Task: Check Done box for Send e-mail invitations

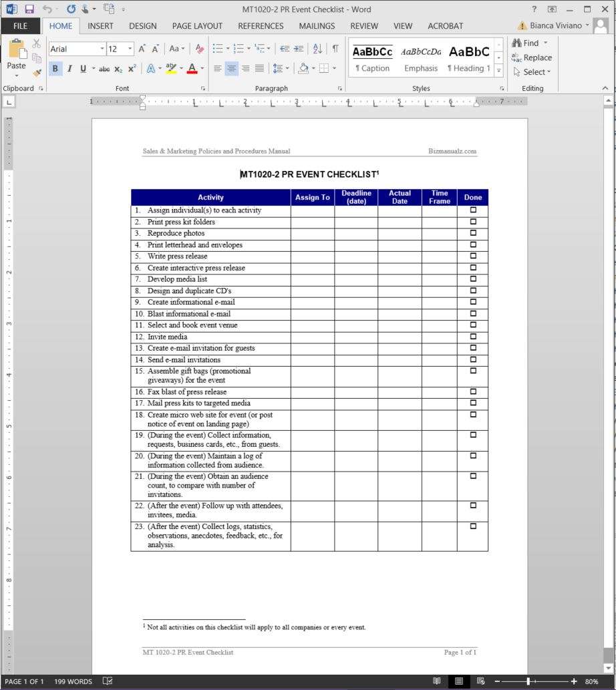Action: 473,359
